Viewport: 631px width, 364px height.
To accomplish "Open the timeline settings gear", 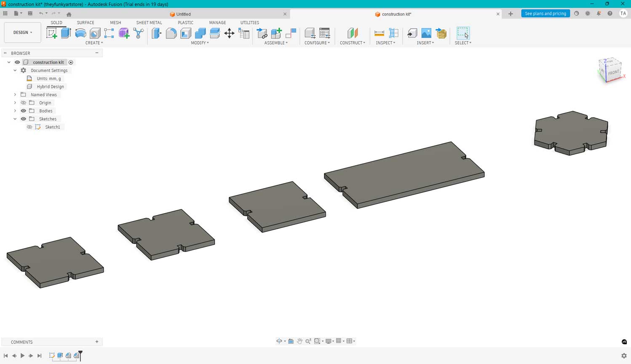I will 624,356.
